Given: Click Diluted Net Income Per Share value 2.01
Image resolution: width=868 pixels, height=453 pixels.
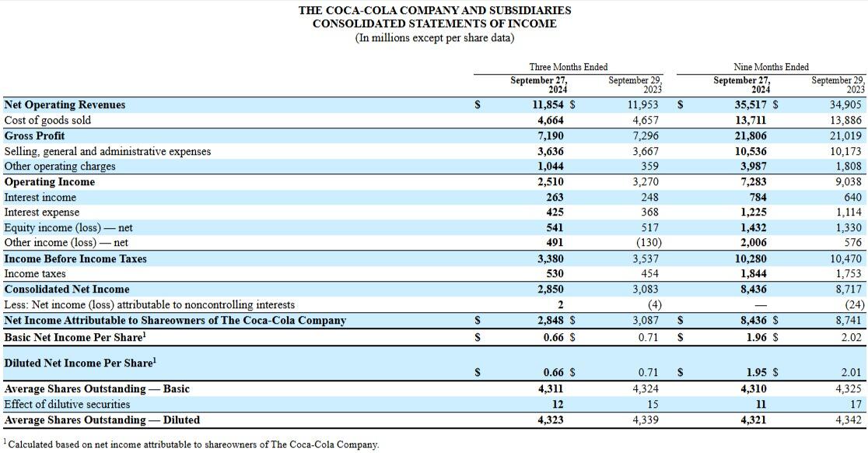Looking at the screenshot, I should coord(852,373).
